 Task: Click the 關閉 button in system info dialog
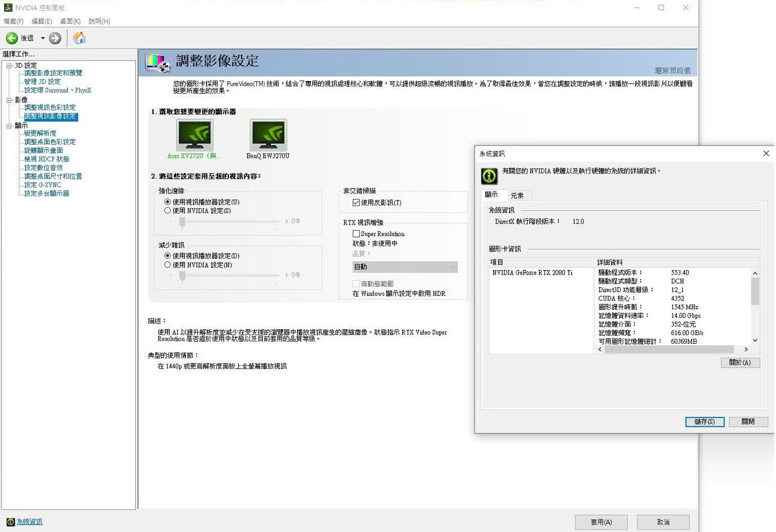[x=748, y=422]
